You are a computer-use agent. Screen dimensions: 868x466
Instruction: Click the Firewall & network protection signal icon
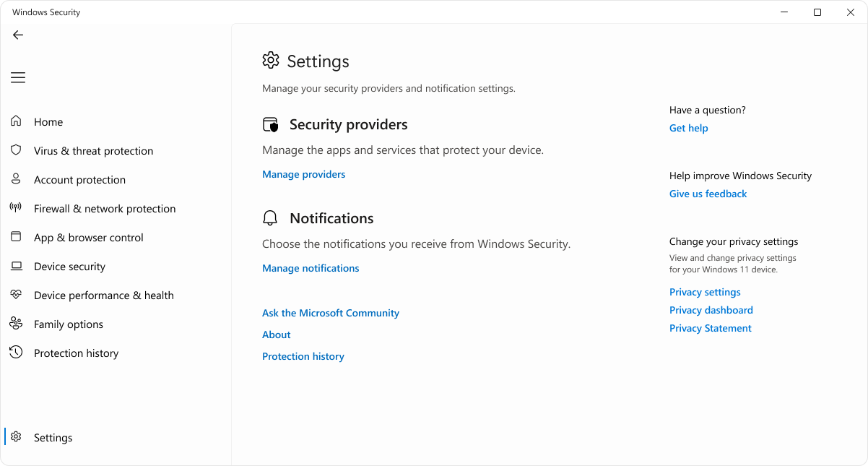(x=15, y=208)
